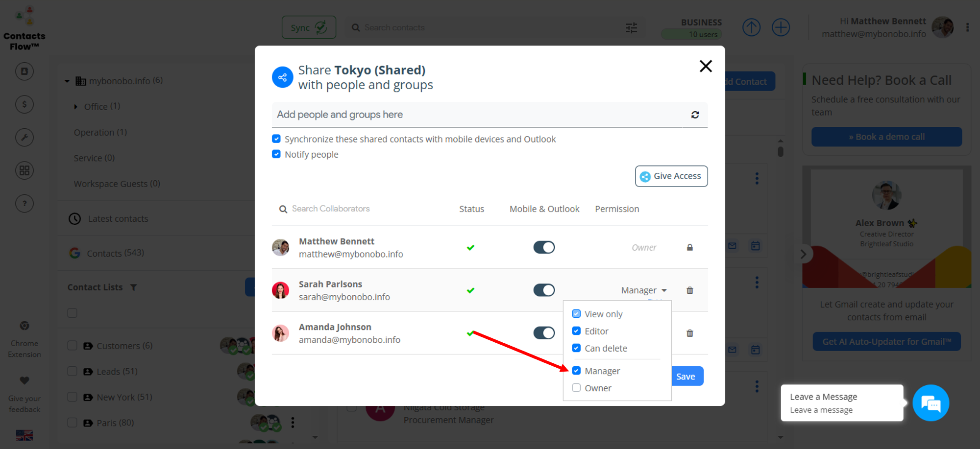Click the search filter sliders icon
Screen dimensions: 980x449
click(631, 28)
